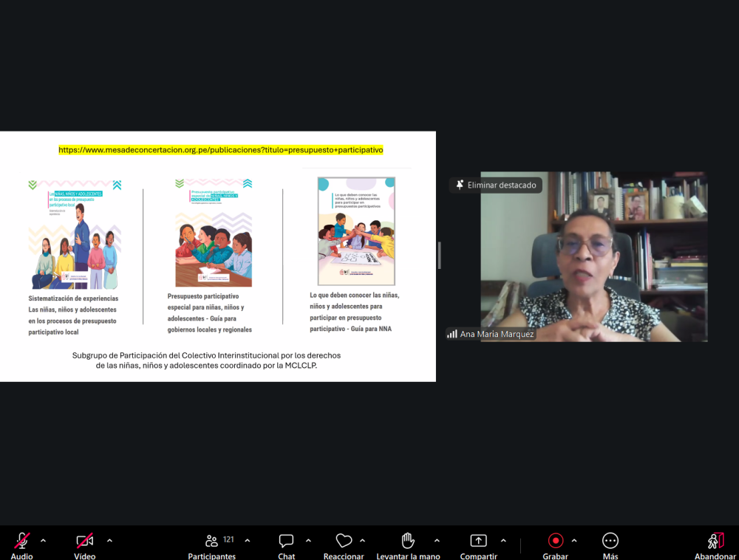Click the Sistematización de experiencias book cover
Screen dimensions: 739x560
point(75,234)
